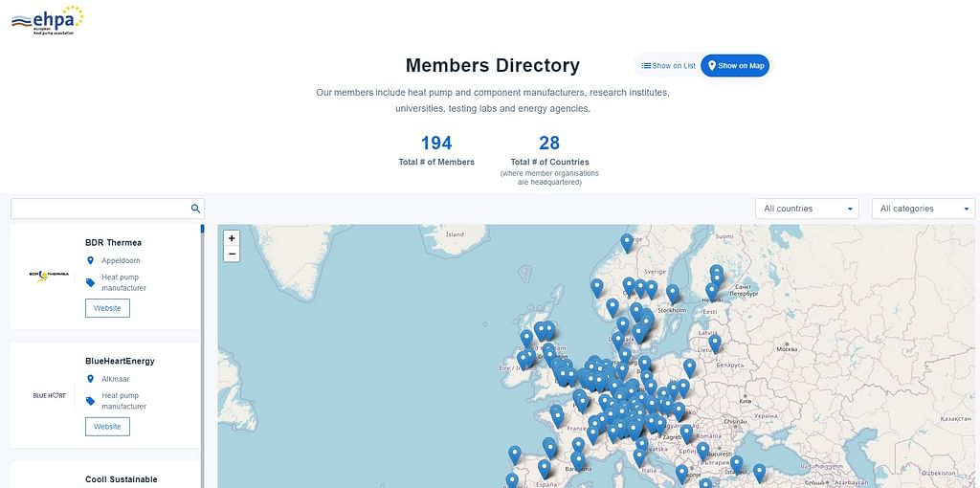This screenshot has height=488, width=980.
Task: Zoom out on the map
Action: pyautogui.click(x=232, y=254)
